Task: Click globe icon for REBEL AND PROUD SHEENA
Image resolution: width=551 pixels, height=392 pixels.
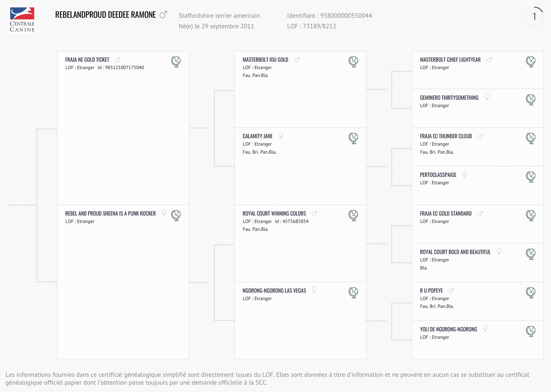Action: [176, 215]
